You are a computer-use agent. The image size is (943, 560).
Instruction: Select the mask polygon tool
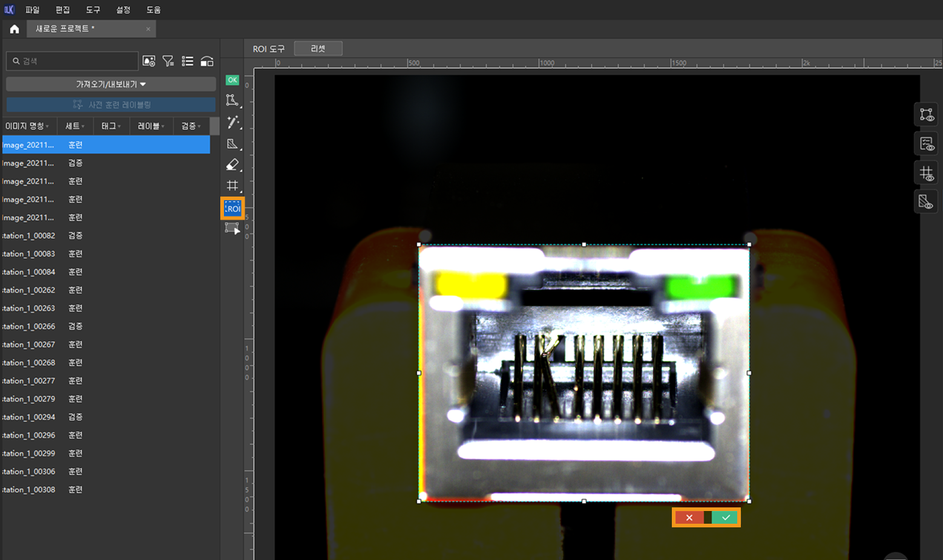[x=232, y=143]
